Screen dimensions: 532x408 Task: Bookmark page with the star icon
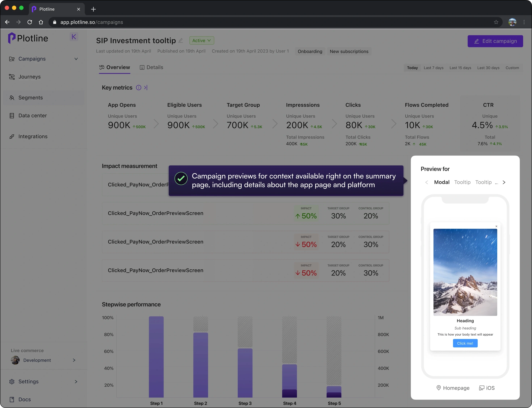pyautogui.click(x=496, y=22)
